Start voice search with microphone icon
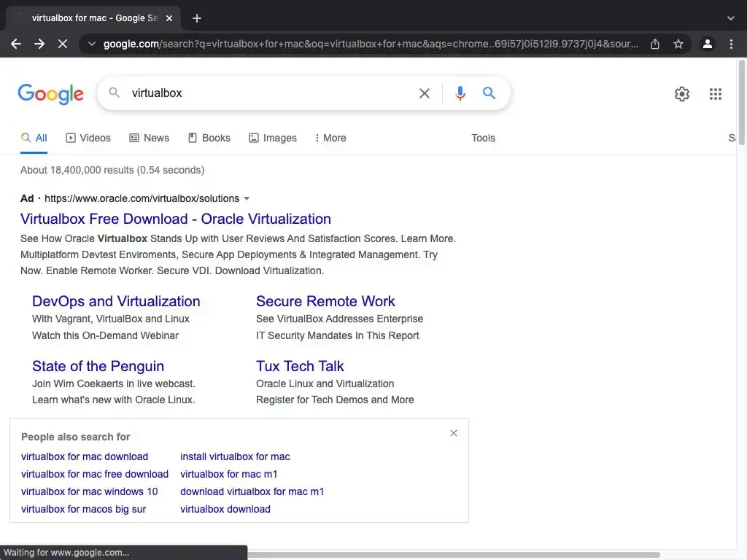 (x=460, y=93)
